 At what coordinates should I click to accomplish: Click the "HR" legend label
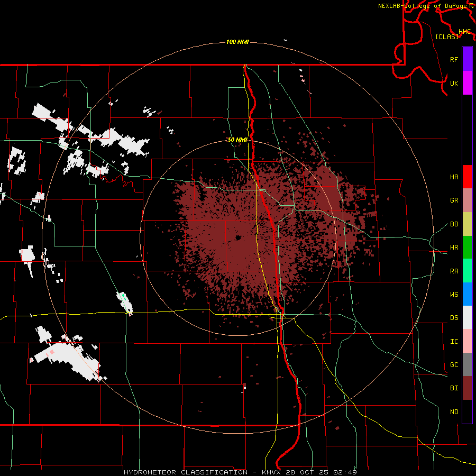coord(454,248)
